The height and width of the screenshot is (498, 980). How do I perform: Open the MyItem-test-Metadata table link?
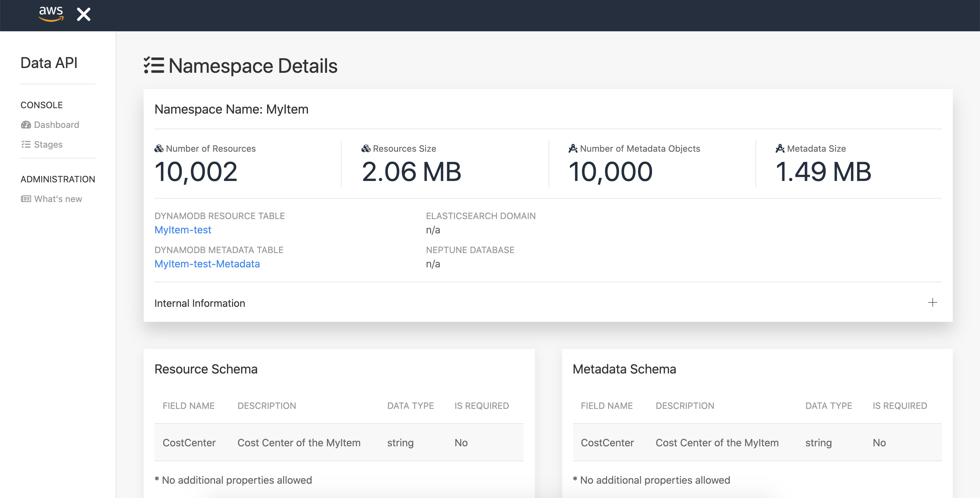pyautogui.click(x=207, y=264)
